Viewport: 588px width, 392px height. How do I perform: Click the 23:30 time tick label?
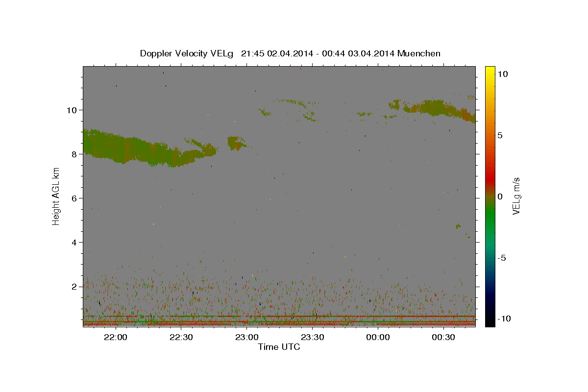coord(312,337)
